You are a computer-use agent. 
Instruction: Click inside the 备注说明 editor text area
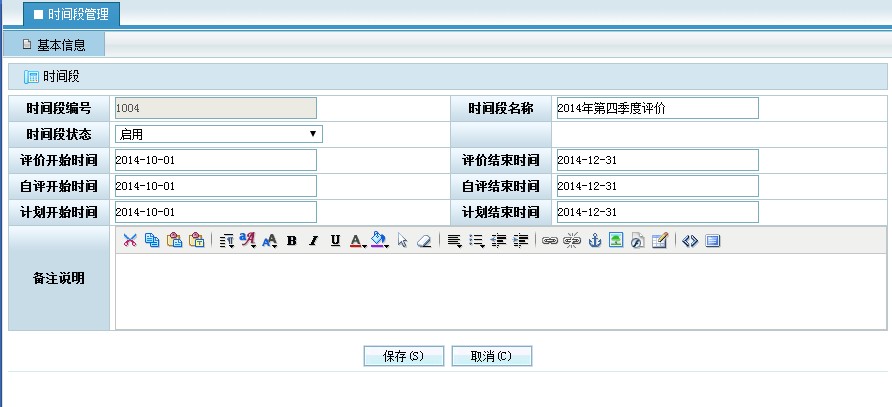pos(501,291)
